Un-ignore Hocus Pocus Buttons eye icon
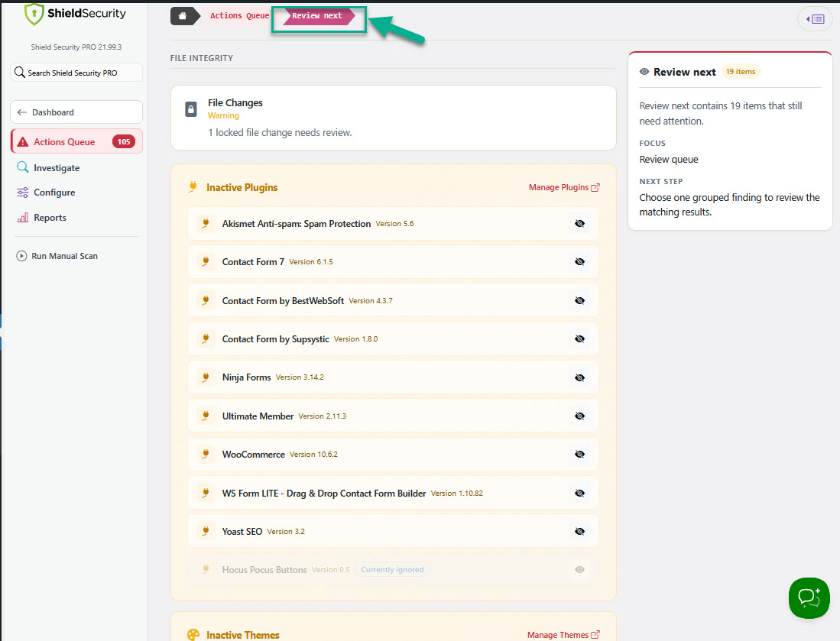This screenshot has width=840, height=641. (579, 570)
